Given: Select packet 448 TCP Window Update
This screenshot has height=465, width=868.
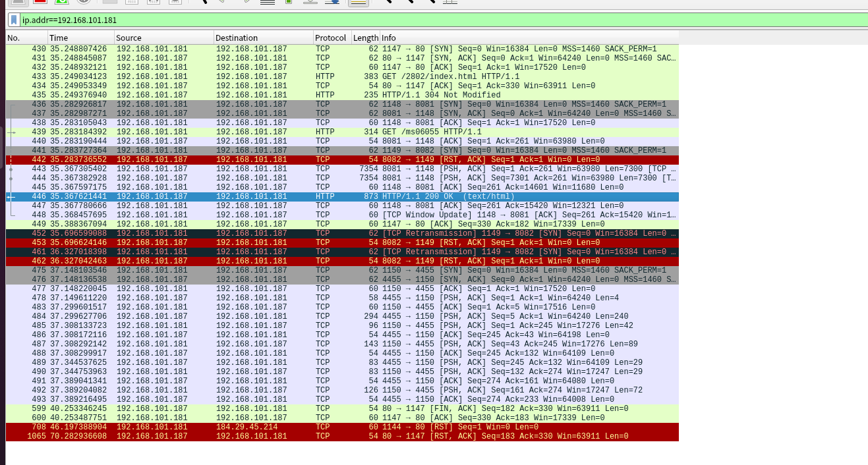Looking at the screenshot, I should pyautogui.click(x=342, y=215).
